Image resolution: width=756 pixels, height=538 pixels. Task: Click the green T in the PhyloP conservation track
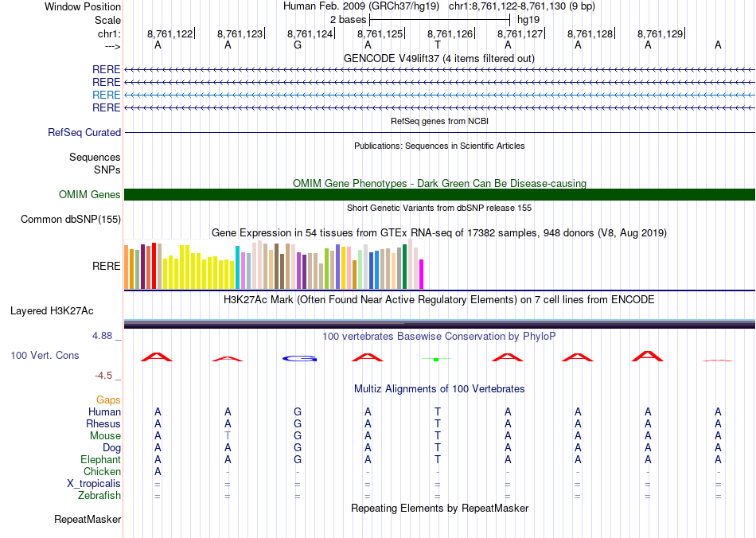click(x=437, y=359)
